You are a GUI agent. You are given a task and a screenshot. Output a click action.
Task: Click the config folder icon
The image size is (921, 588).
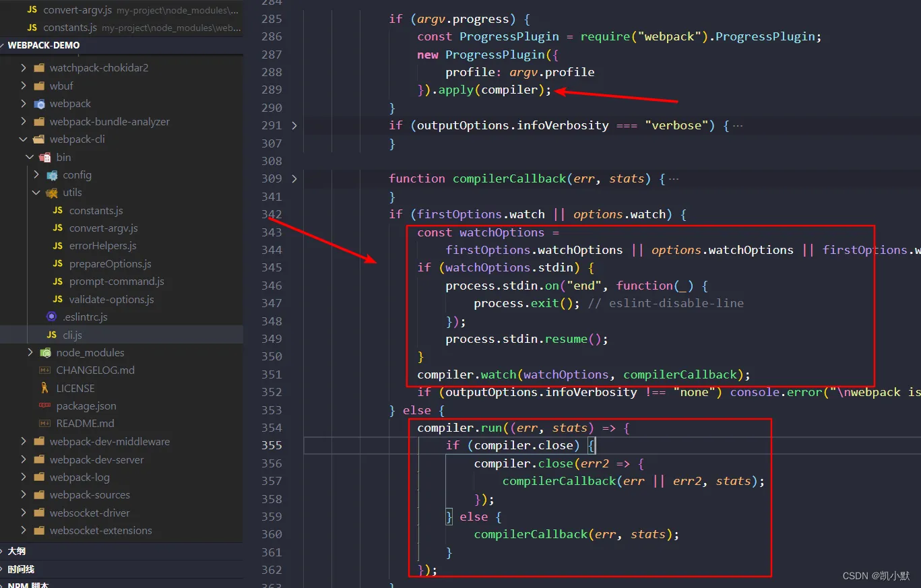[52, 175]
